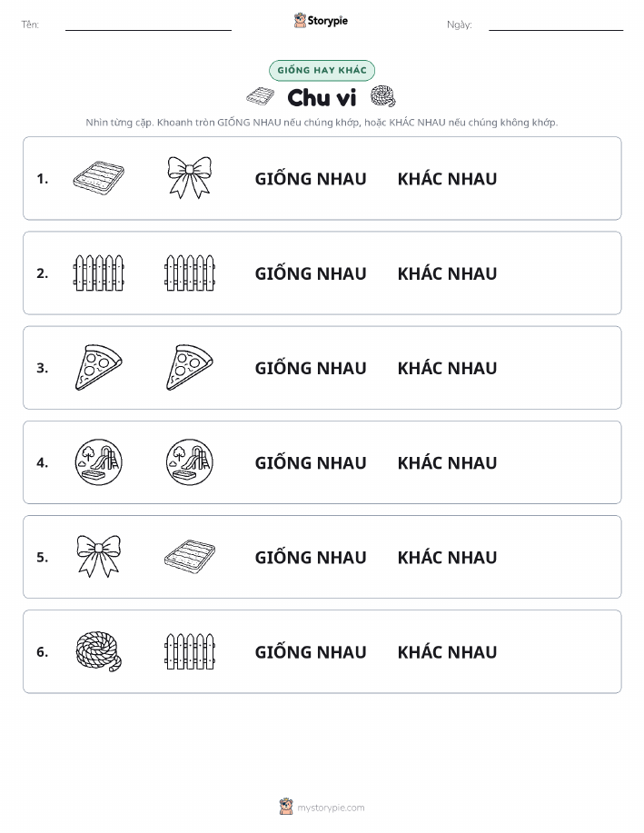
Task: Click the left playground icon in row 4
Action: coord(99,462)
